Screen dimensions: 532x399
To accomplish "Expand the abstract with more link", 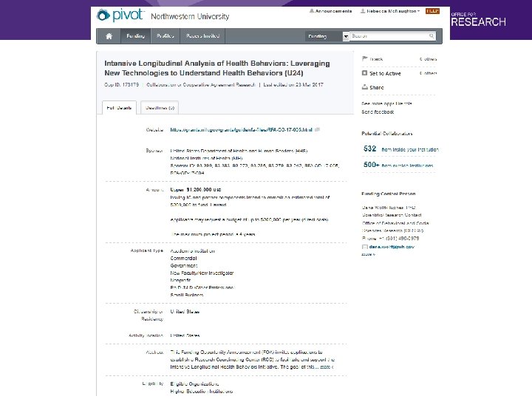I will [x=327, y=366].
